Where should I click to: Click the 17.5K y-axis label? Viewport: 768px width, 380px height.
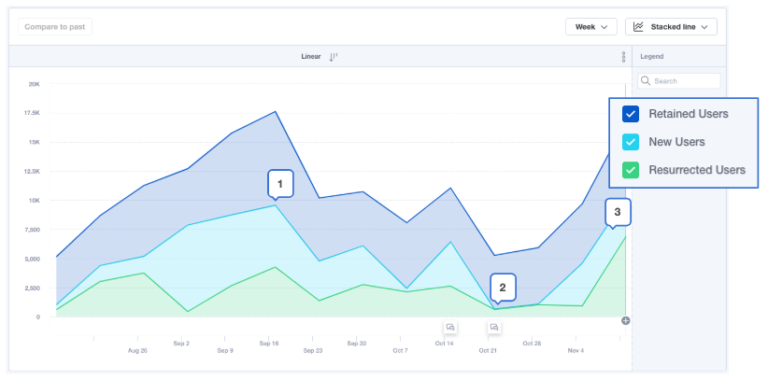pos(32,113)
